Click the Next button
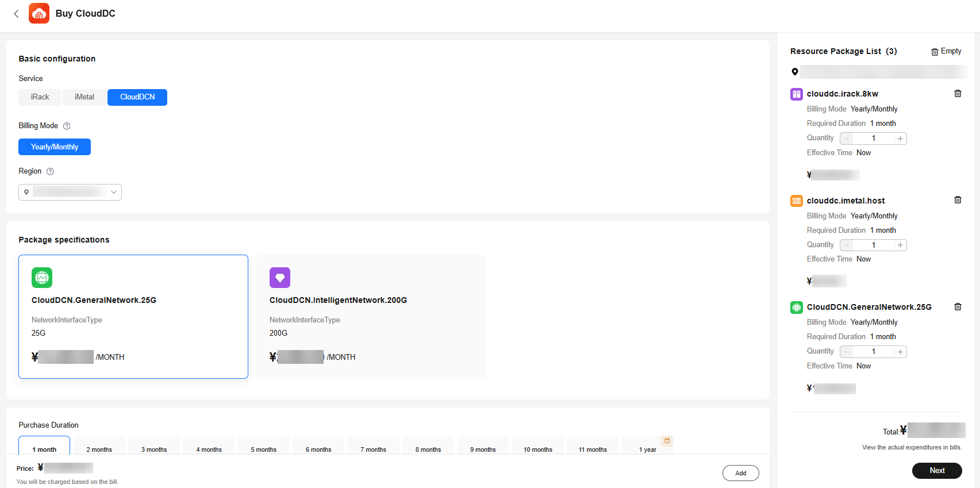This screenshot has width=980, height=488. [x=937, y=470]
